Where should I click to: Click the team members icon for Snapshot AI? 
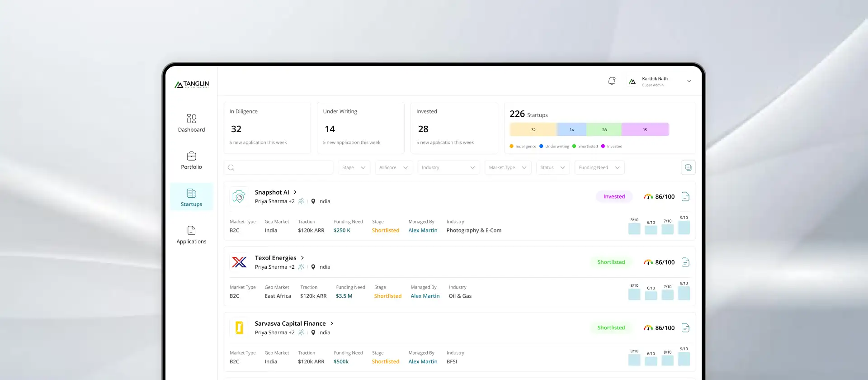[x=301, y=201]
